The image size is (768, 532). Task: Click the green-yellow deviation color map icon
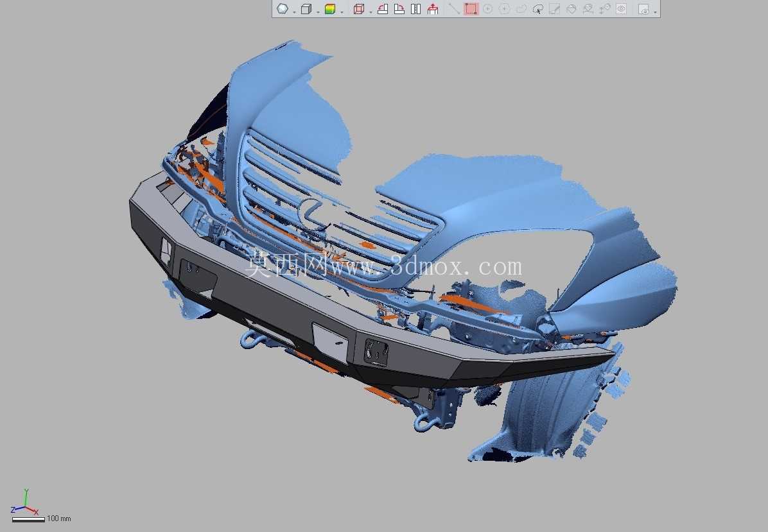(x=329, y=9)
